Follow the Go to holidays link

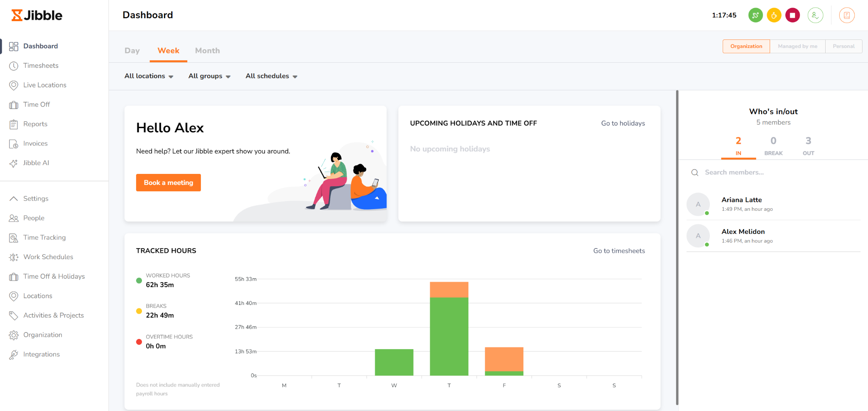point(623,123)
